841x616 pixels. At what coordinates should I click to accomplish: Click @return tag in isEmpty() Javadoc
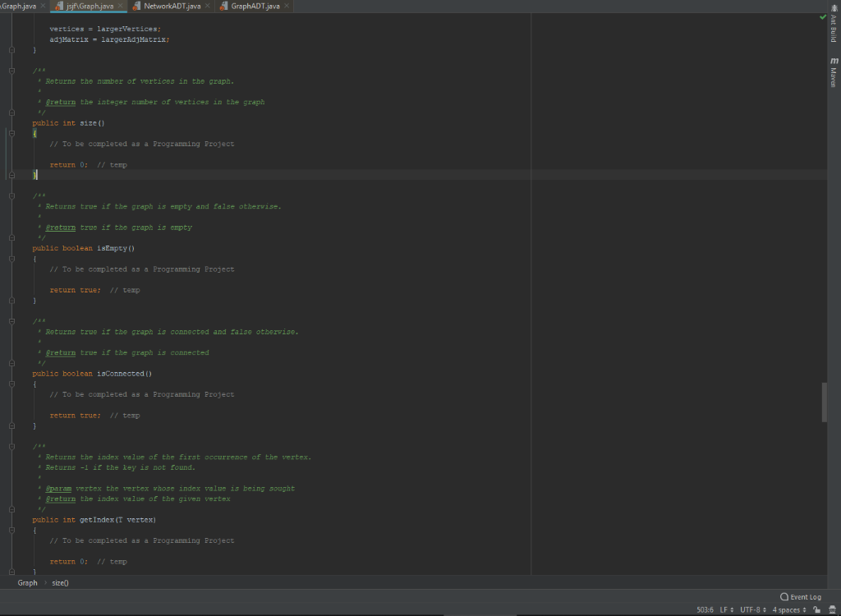61,228
